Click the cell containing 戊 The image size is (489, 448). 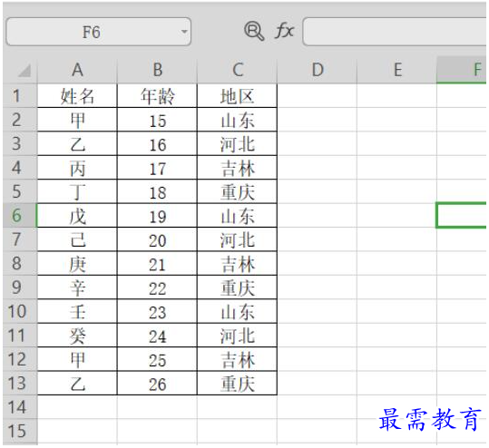pyautogui.click(x=77, y=216)
